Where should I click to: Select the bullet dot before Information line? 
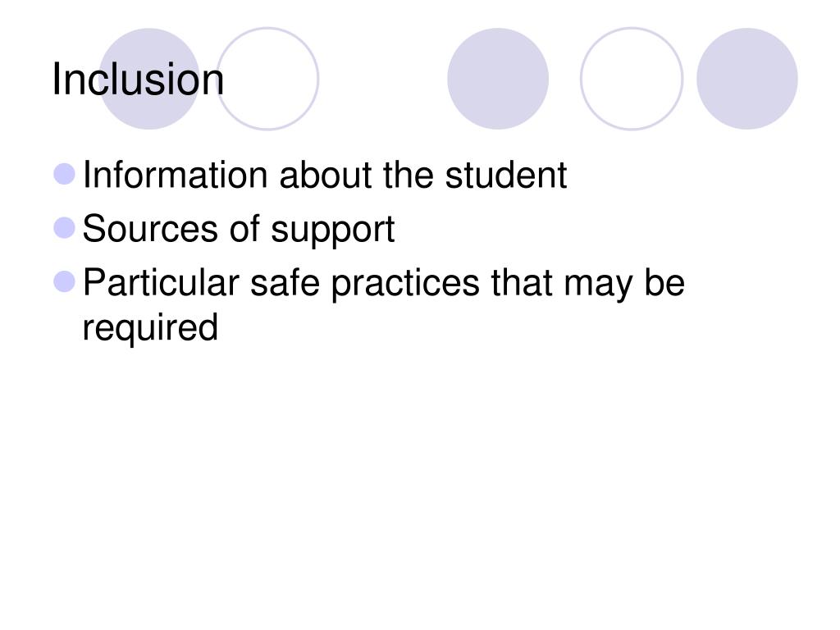point(64,174)
